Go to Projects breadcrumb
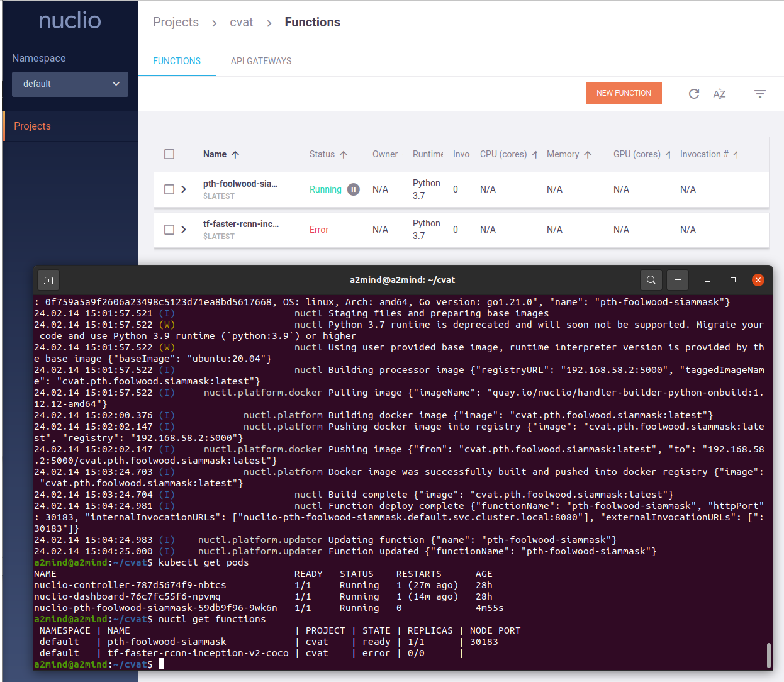 176,22
